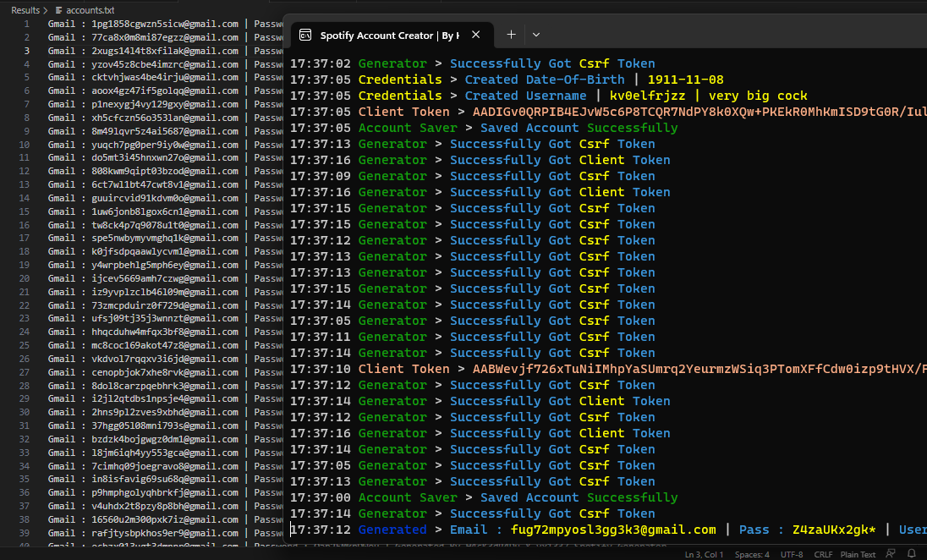Switch to the Spotify Account Creator tab
Screen dimensions: 927x560
click(x=389, y=35)
